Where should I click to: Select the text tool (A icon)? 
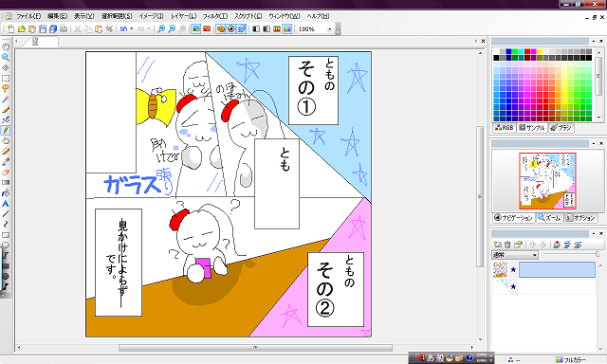[6, 204]
